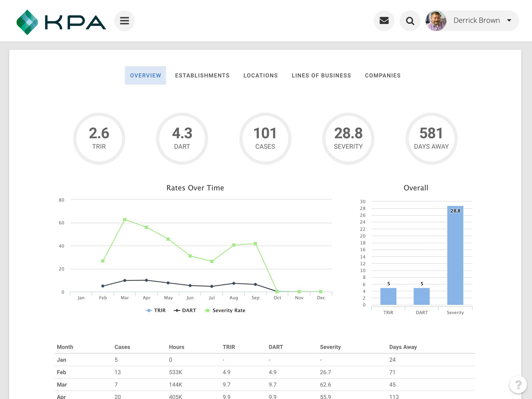Viewport: 532px width, 399px height.
Task: Open the Month column header options
Action: [x=65, y=347]
